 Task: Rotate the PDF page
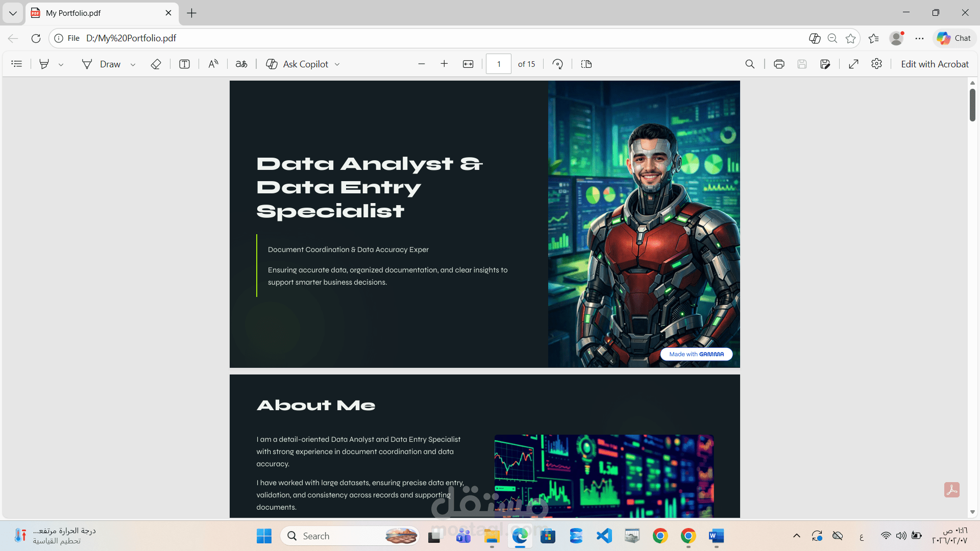point(557,64)
